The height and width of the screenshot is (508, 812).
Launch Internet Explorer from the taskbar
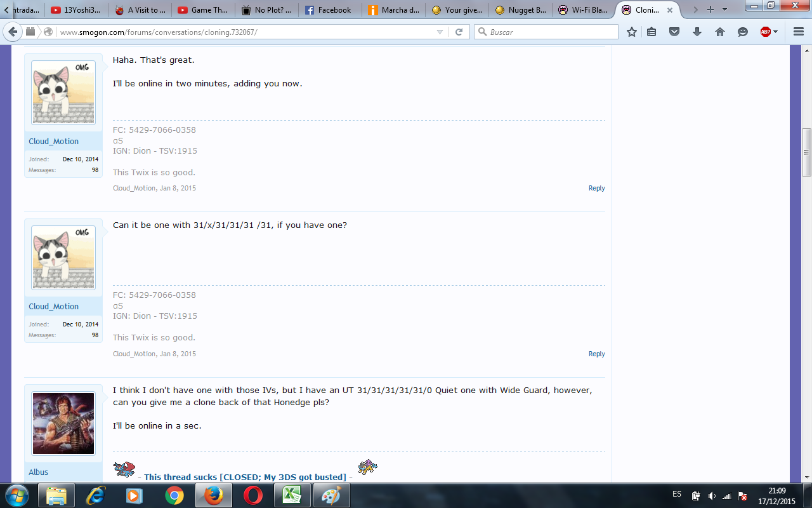point(96,495)
